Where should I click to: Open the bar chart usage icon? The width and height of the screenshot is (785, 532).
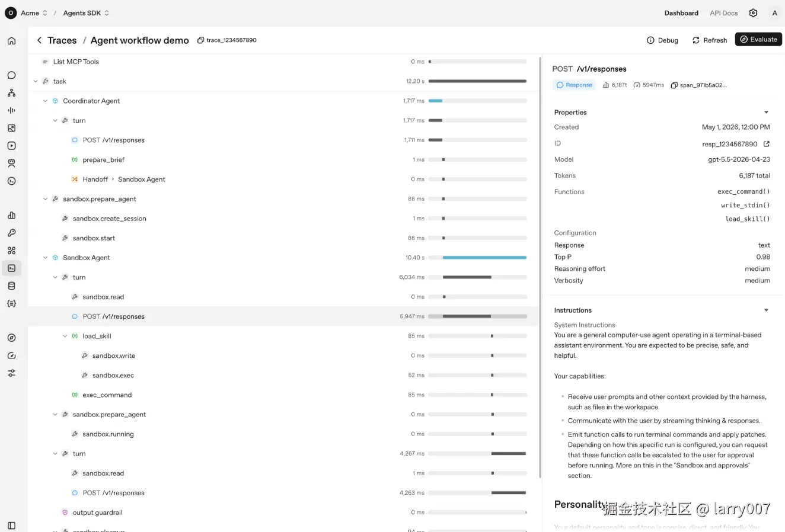click(x=11, y=216)
